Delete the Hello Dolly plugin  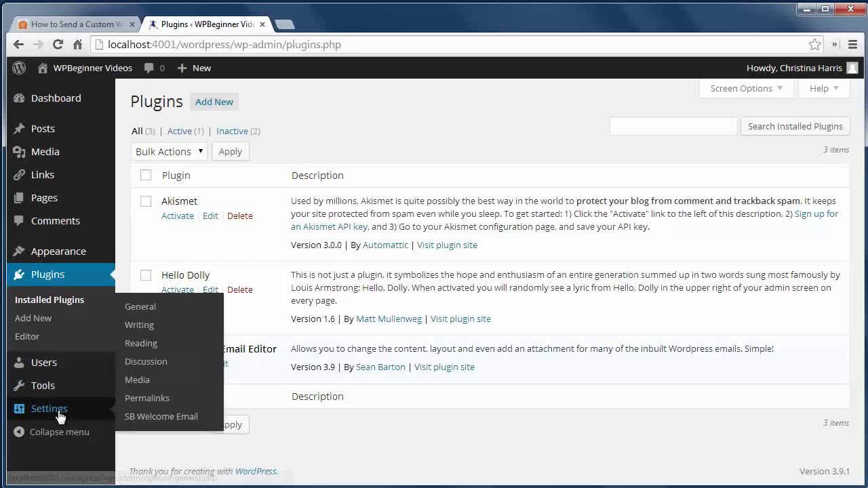pos(239,289)
